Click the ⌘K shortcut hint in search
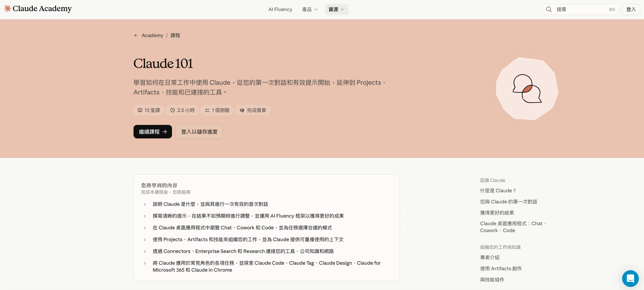644x290 pixels. (612, 10)
